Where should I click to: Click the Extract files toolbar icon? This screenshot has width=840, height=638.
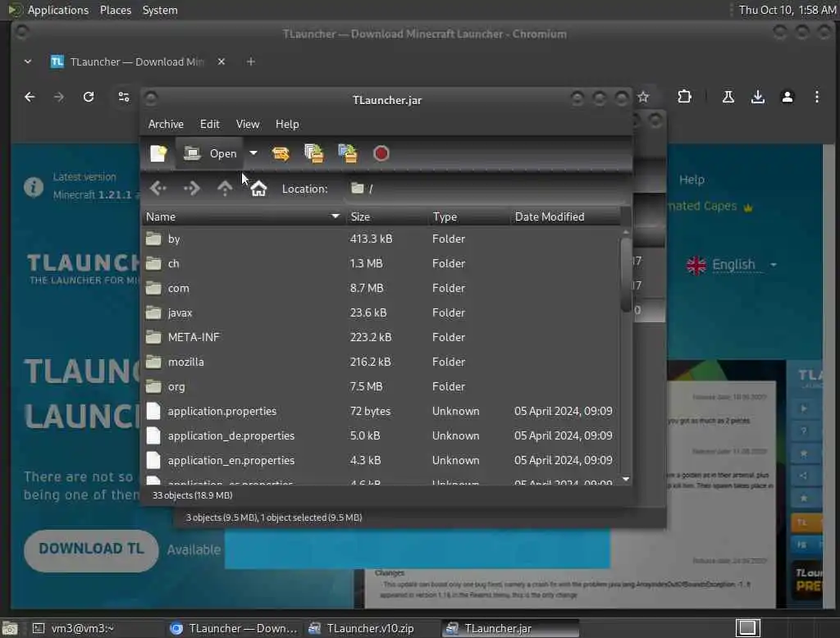click(281, 153)
